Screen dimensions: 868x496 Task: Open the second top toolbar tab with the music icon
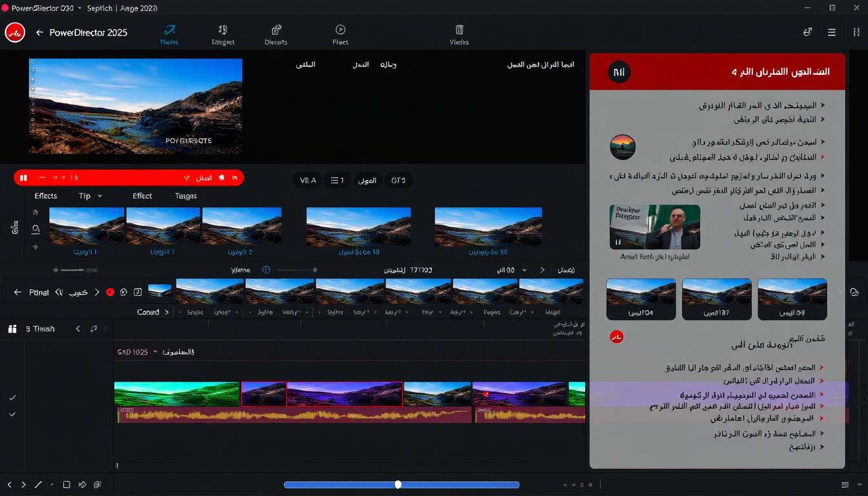(x=223, y=35)
